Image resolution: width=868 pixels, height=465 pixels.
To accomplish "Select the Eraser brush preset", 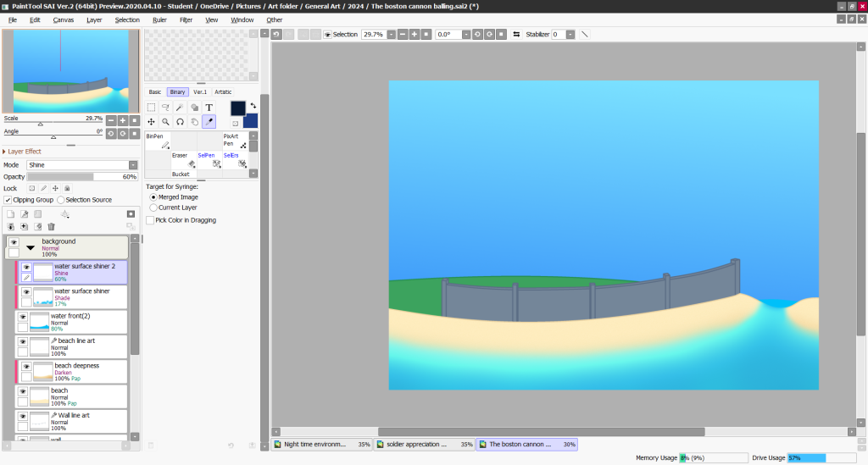I will point(182,160).
